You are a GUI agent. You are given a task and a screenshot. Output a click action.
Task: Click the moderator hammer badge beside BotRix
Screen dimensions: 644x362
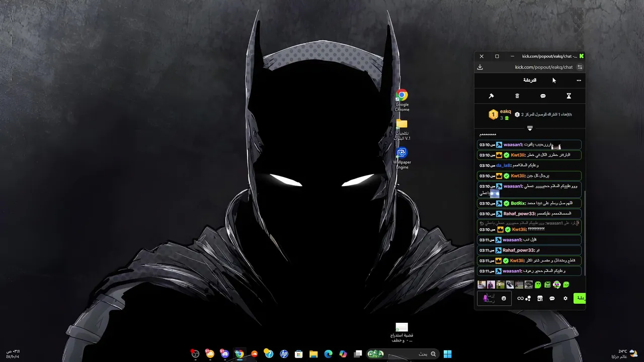click(x=499, y=204)
